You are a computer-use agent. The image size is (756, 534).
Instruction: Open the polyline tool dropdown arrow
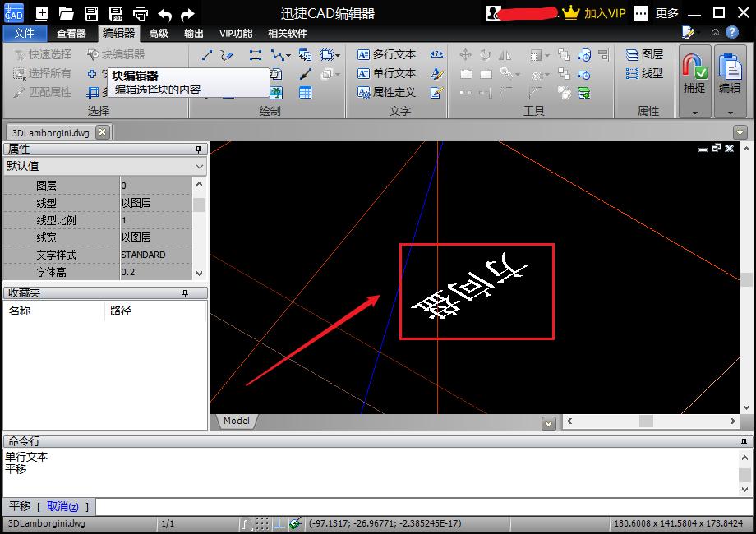[288, 55]
